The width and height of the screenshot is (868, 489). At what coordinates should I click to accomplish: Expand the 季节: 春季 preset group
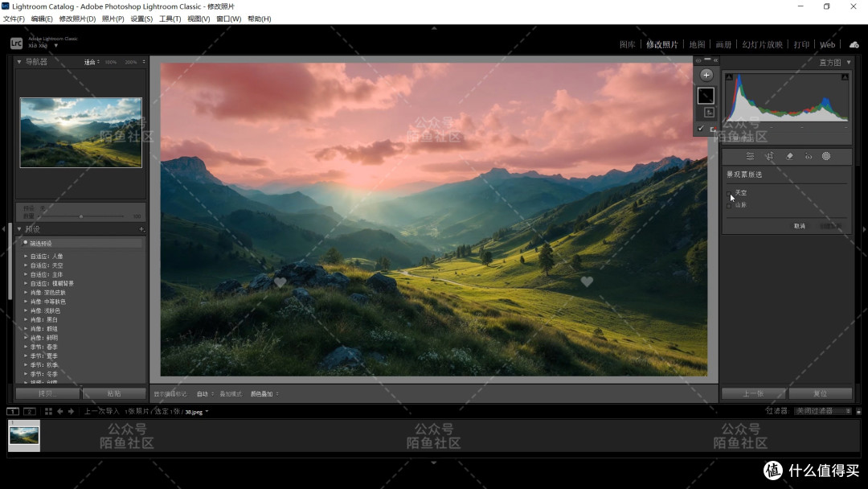[26, 347]
